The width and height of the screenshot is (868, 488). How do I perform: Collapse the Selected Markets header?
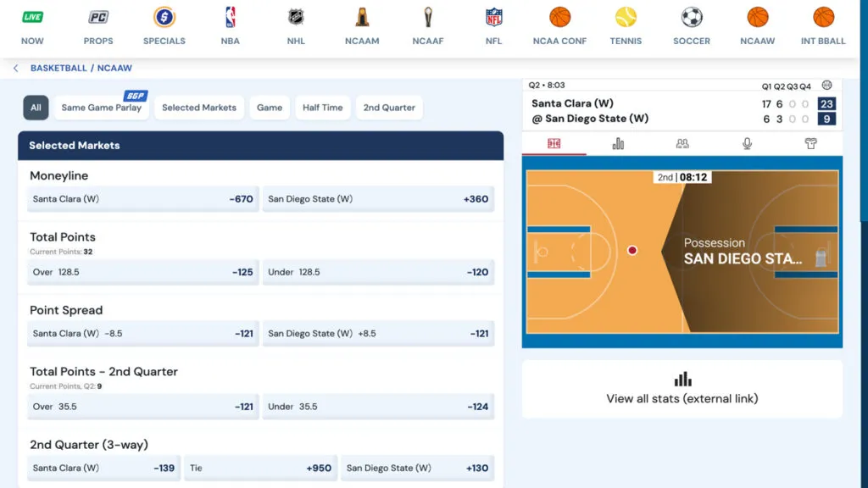click(x=261, y=146)
